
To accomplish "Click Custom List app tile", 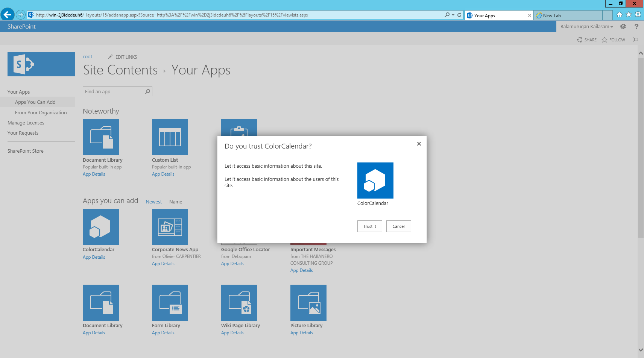I will point(170,137).
